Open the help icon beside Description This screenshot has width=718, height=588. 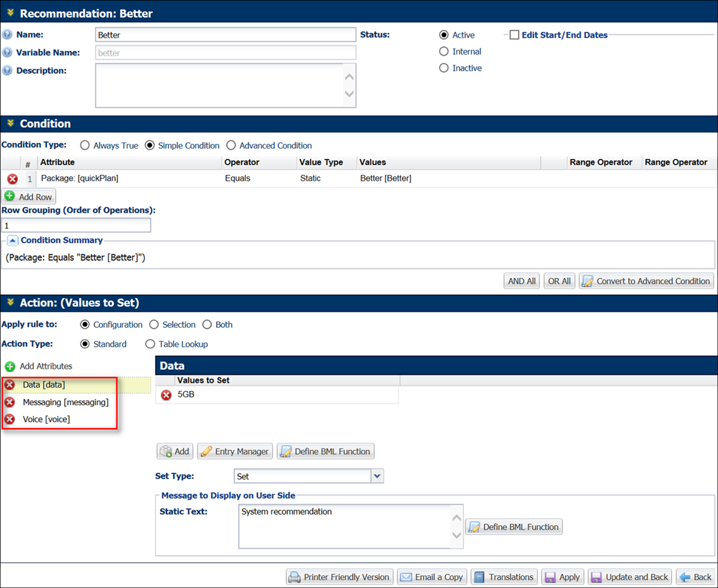pos(7,70)
